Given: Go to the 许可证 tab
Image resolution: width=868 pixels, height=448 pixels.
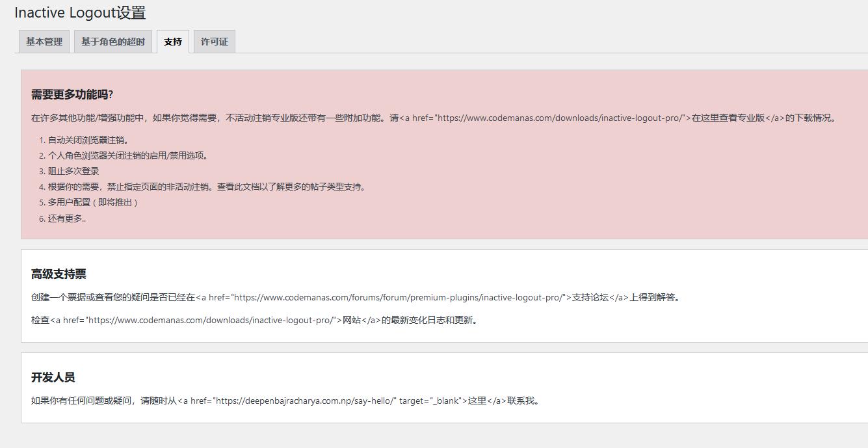Looking at the screenshot, I should pos(214,42).
